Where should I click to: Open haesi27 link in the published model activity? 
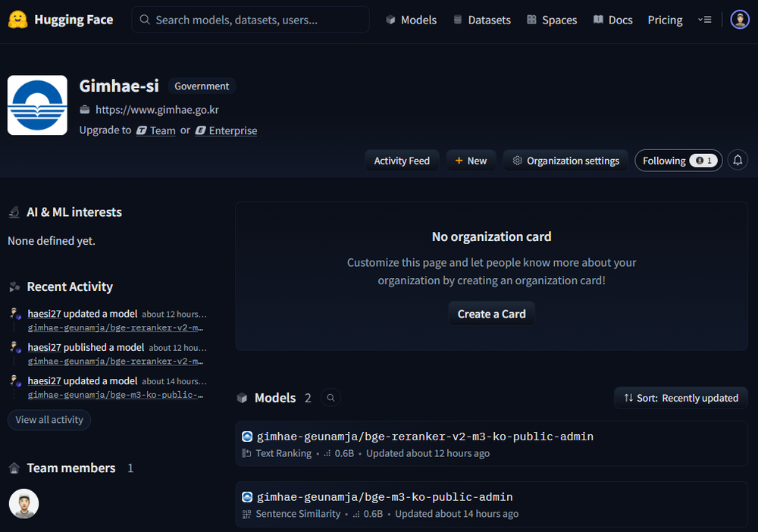click(45, 347)
